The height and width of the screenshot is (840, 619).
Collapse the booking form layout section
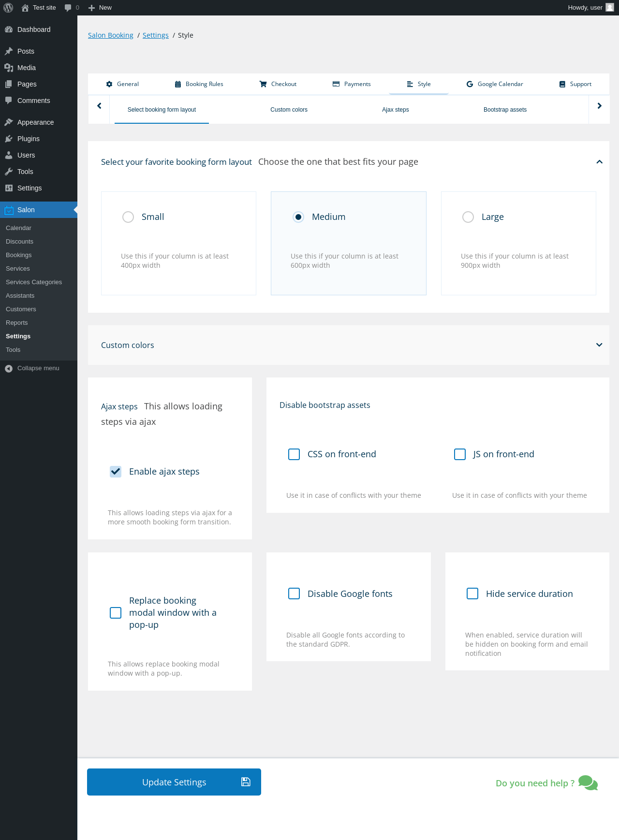pos(599,162)
